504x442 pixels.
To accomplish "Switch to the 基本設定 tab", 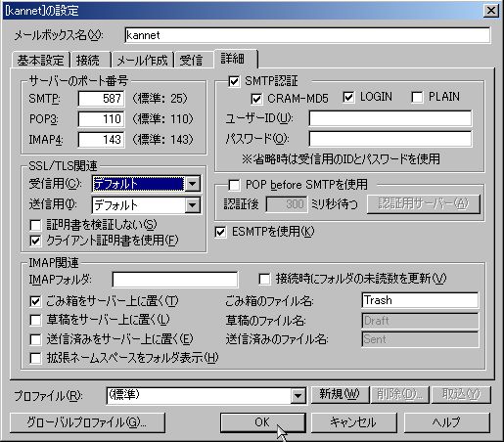I will coord(40,61).
